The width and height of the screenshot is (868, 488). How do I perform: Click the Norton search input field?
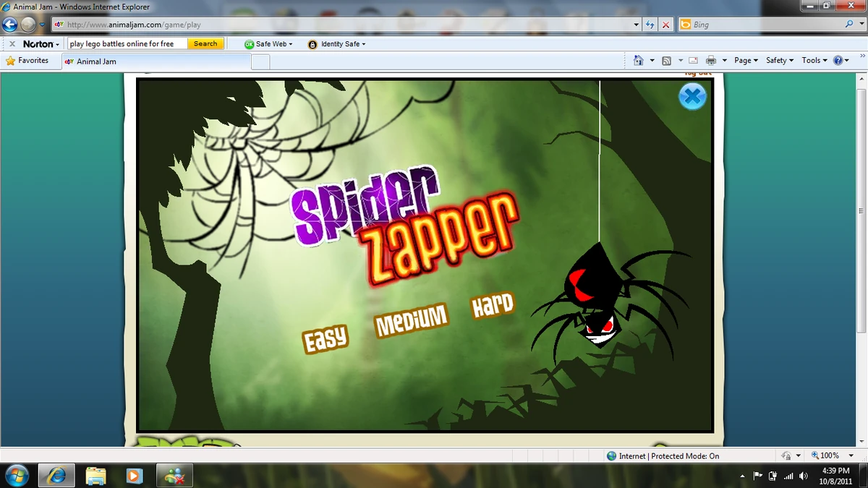pos(123,43)
